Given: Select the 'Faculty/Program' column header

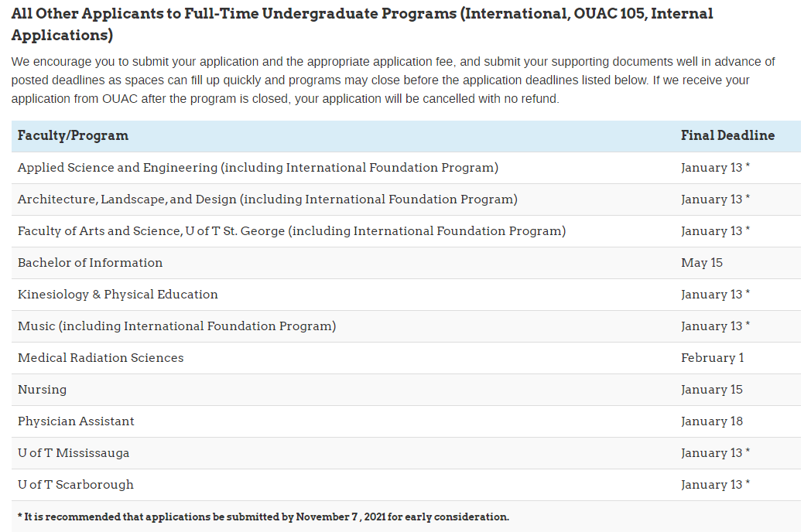Looking at the screenshot, I should (73, 135).
